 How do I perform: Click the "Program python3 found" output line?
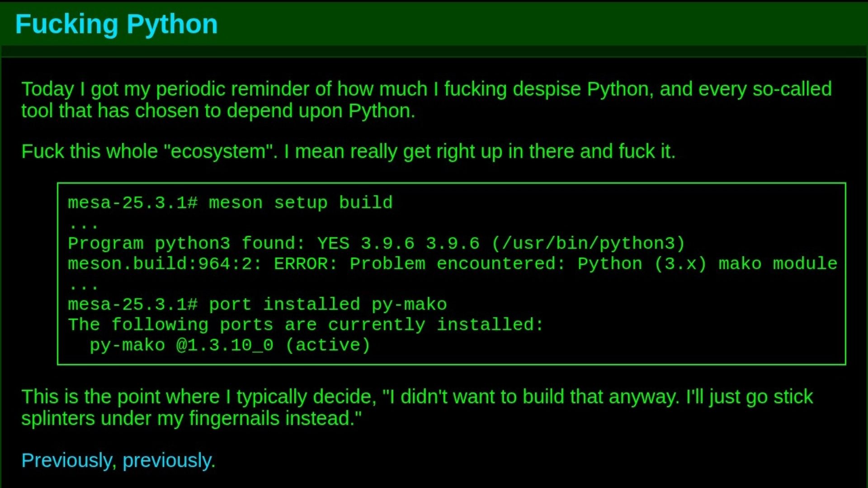click(x=376, y=244)
